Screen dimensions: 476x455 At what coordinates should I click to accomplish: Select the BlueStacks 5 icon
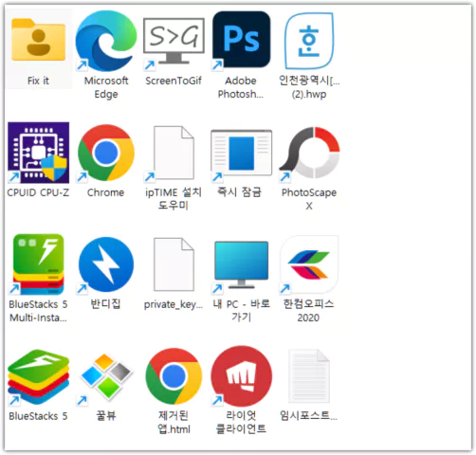38,376
